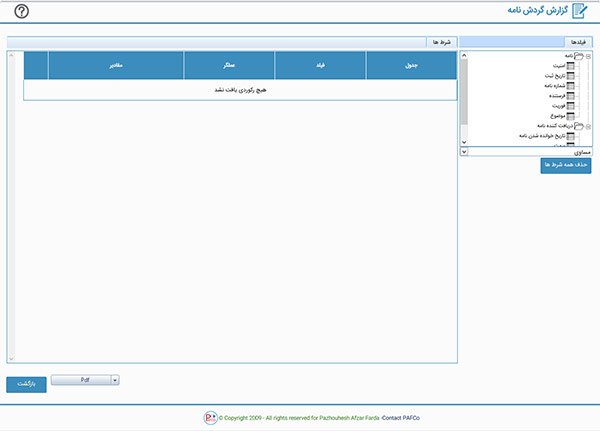Viewport: 600px width, 431px height.
Task: Click the table icon for تاریخ ثبت
Action: coord(570,76)
